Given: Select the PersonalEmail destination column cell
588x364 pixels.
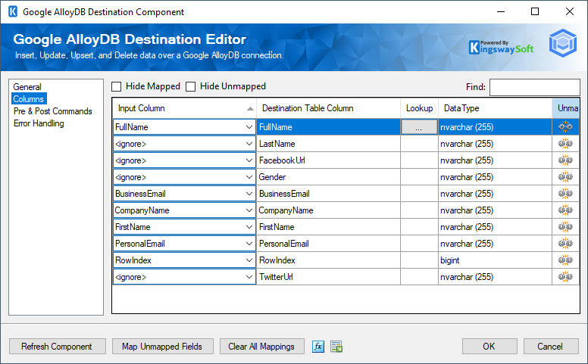Looking at the screenshot, I should coord(328,244).
